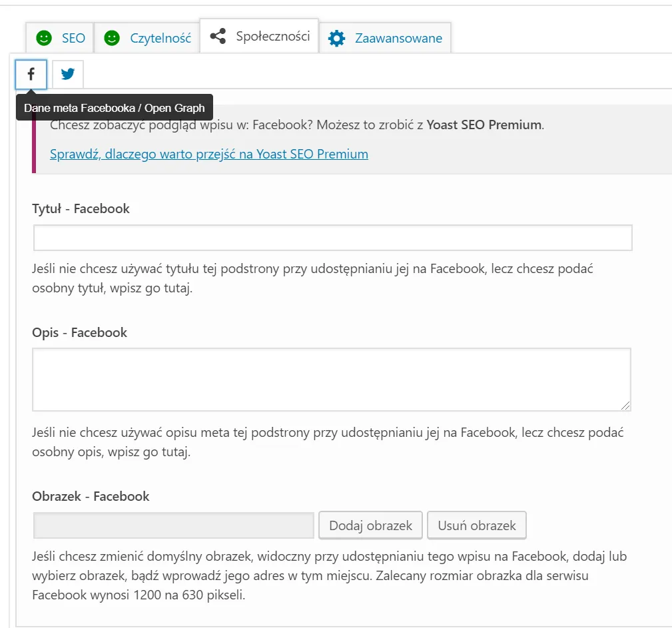Click the Obrazek - Facebook URL field
672x628 pixels.
coord(173,525)
